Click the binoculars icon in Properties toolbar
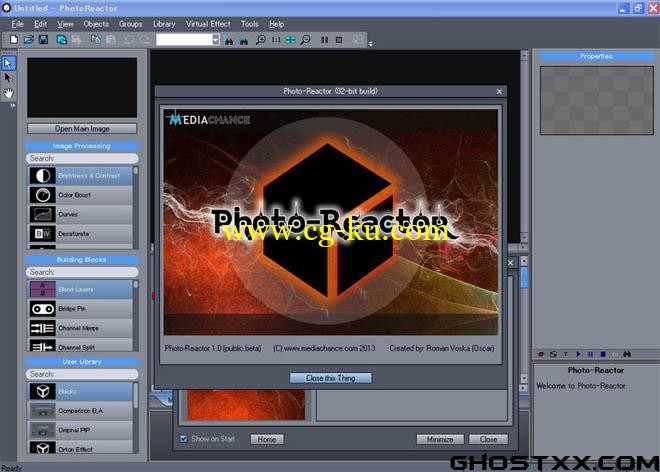 (x=627, y=354)
